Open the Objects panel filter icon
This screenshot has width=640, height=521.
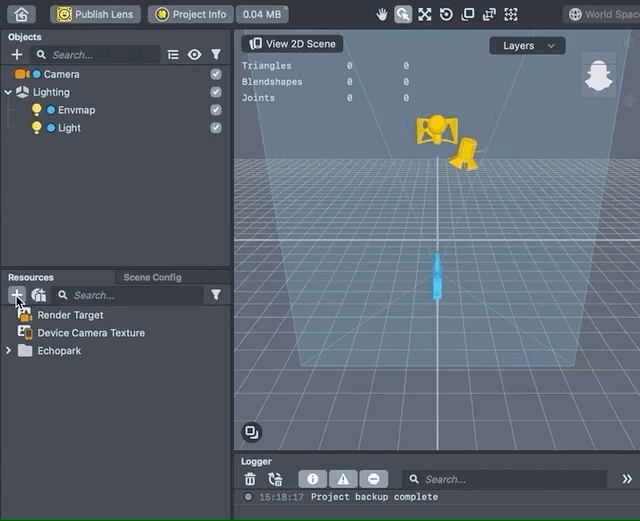(x=215, y=55)
